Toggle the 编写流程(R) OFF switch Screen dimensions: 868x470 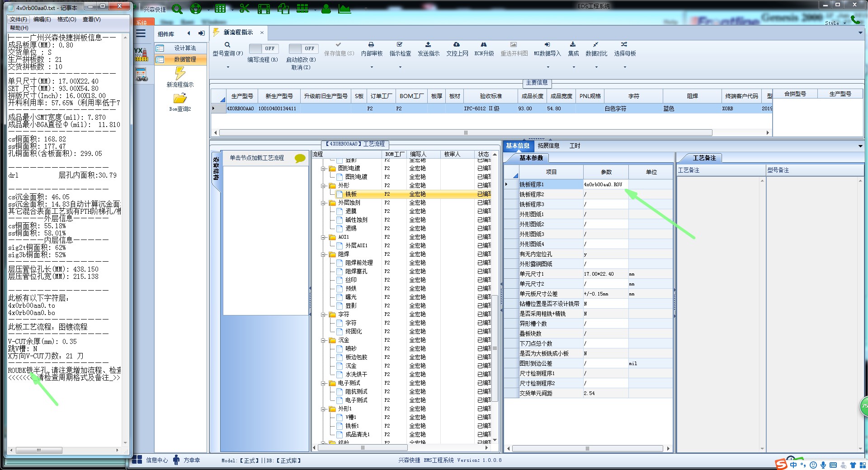coord(264,48)
